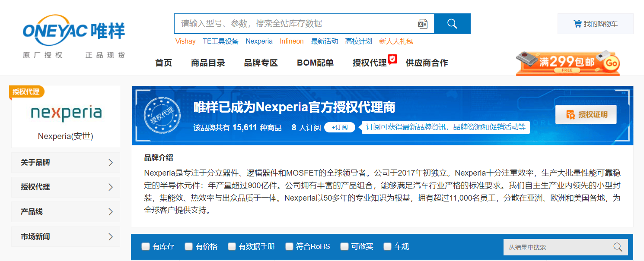Click the Vishay quick link

[x=185, y=41]
